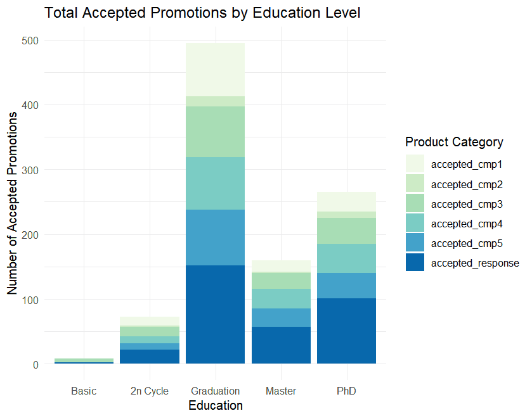The height and width of the screenshot is (418, 532).
Task: Click the 2n Cycle x-axis label
Action: point(150,391)
